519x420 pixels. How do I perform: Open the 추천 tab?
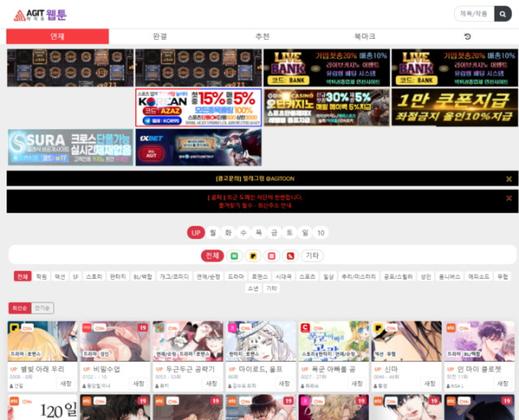click(x=263, y=36)
